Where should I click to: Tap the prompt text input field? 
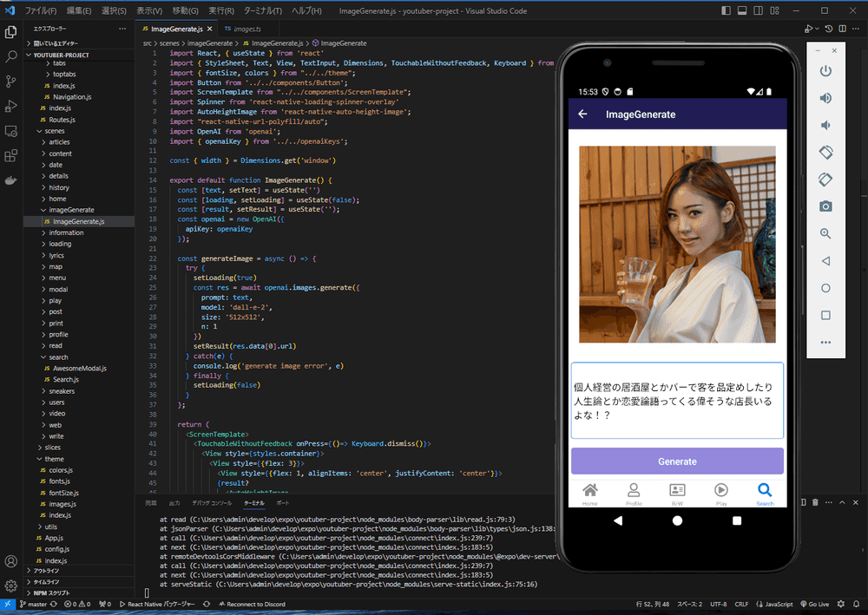coord(677,401)
